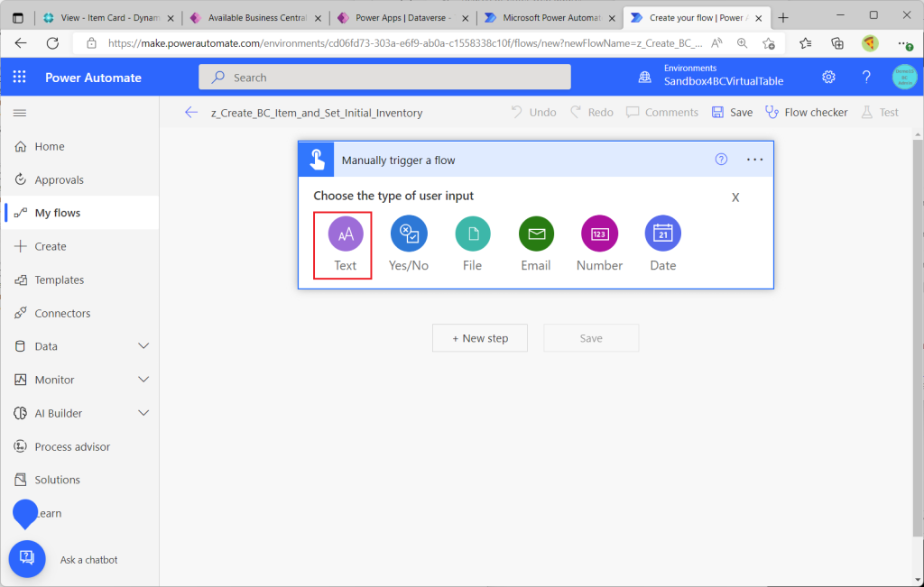
Task: Select the Text input type icon
Action: pyautogui.click(x=345, y=234)
